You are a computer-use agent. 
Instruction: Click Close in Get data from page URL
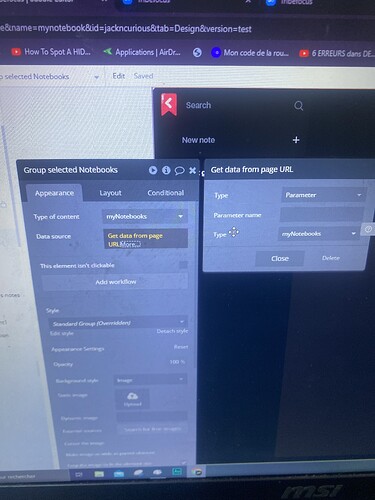[280, 259]
